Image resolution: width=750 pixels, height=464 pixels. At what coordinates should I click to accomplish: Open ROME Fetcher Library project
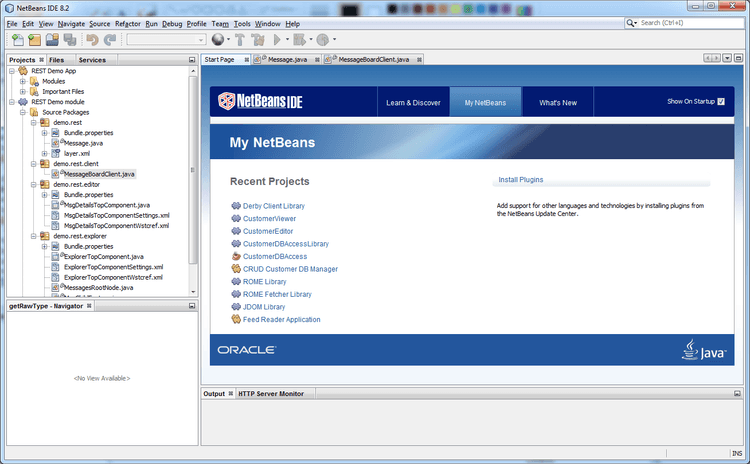(x=277, y=294)
